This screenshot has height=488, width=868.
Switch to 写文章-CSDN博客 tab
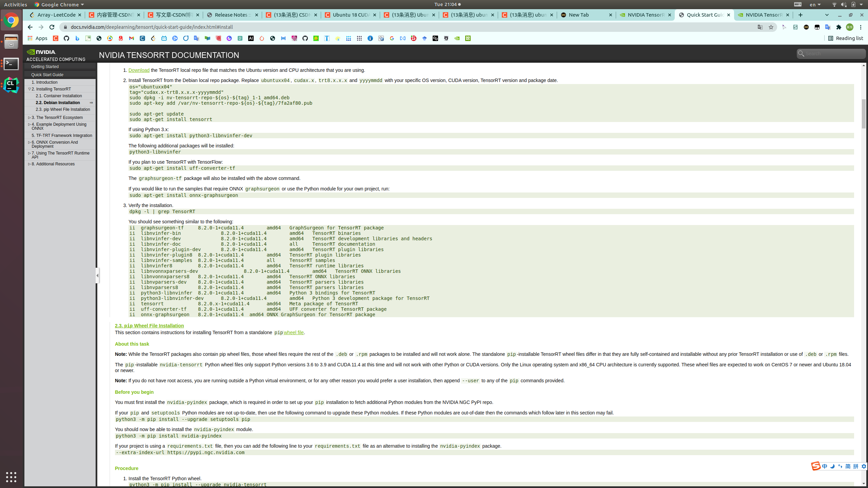174,15
